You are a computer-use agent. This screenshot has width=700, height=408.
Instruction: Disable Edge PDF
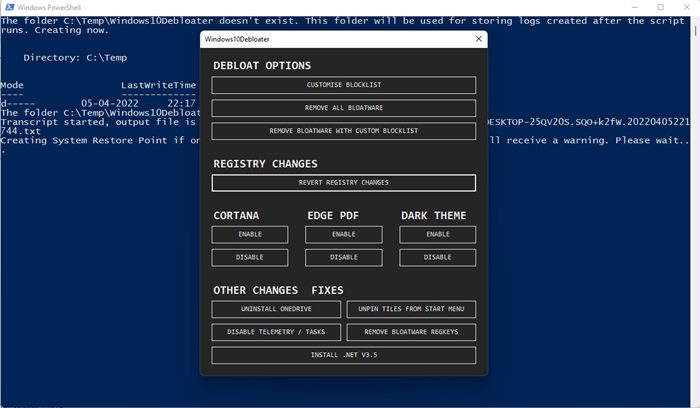(344, 258)
